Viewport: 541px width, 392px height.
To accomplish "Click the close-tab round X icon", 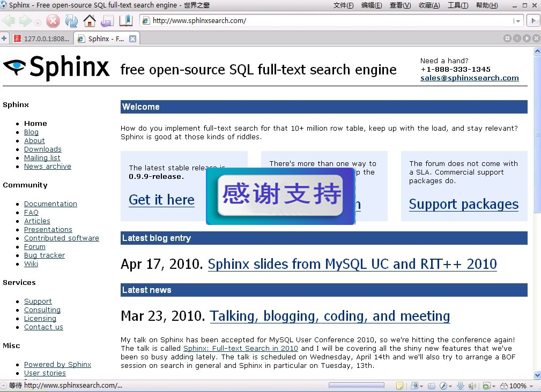I will pos(536,38).
